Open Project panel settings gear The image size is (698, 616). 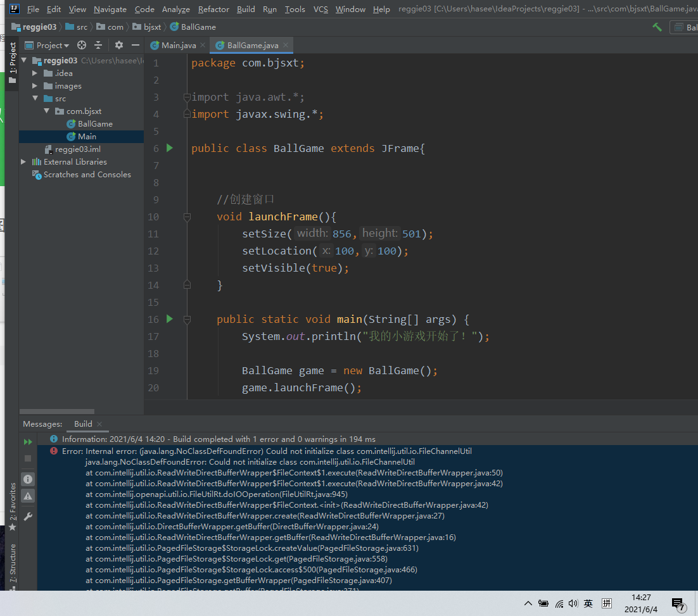pyautogui.click(x=119, y=45)
